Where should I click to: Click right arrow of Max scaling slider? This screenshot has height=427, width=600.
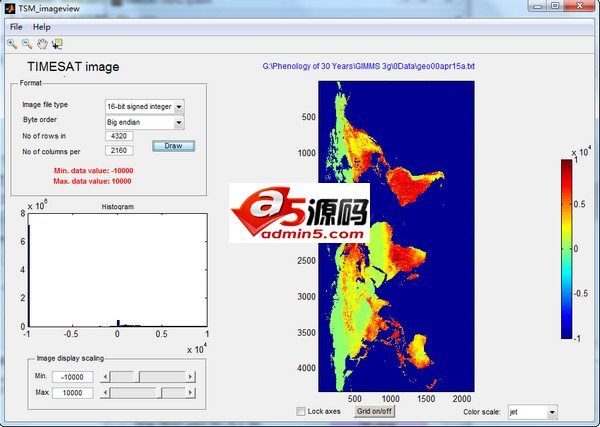191,392
